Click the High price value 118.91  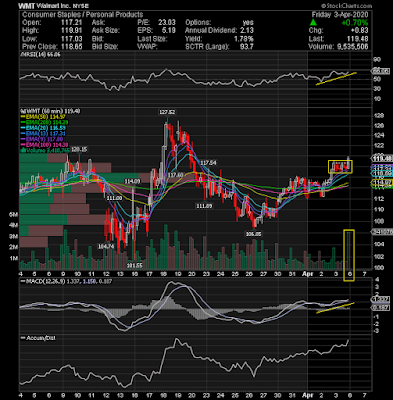click(73, 31)
